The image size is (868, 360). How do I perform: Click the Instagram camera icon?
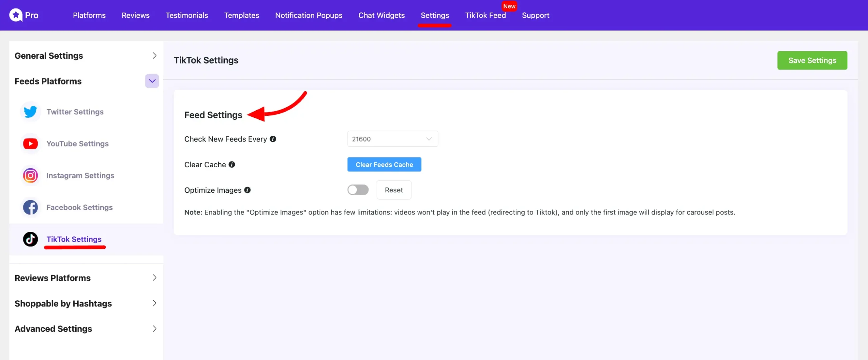click(x=31, y=175)
